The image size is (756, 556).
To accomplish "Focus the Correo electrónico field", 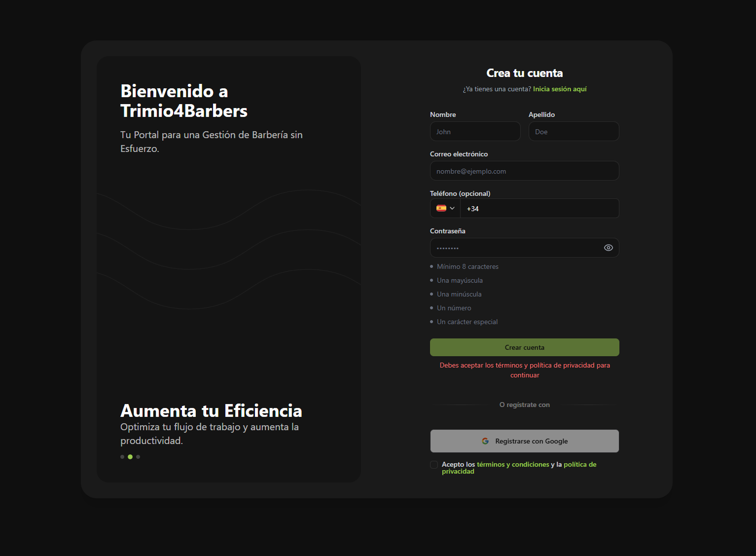I will click(524, 171).
